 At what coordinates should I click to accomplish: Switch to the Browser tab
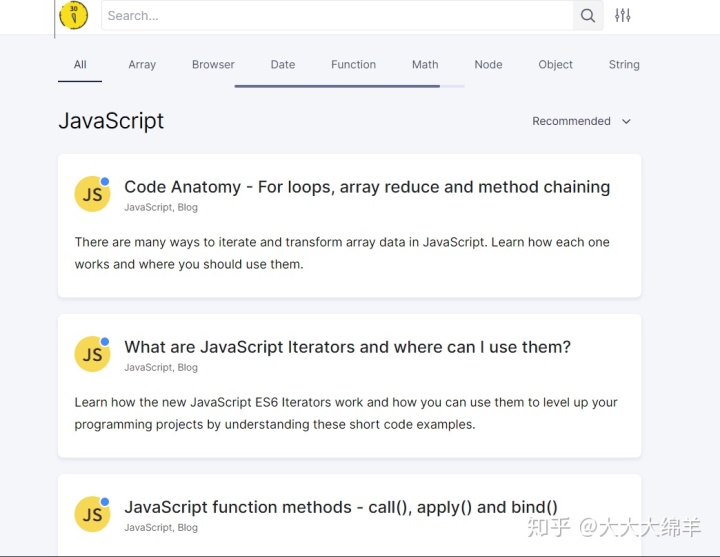pyautogui.click(x=213, y=65)
